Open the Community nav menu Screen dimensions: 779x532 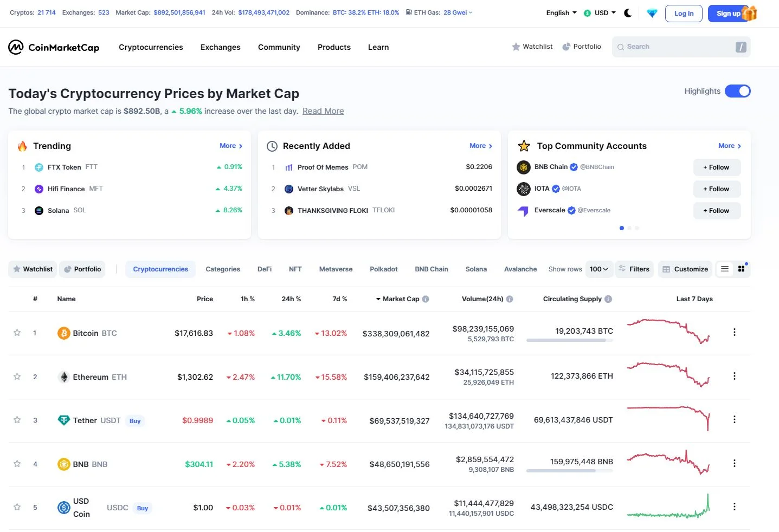pos(279,47)
